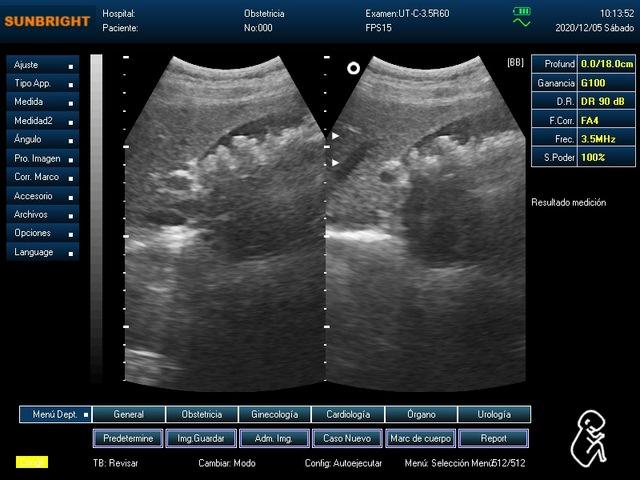Click the Paciente: field label
This screenshot has width=640, height=480.
(x=120, y=28)
